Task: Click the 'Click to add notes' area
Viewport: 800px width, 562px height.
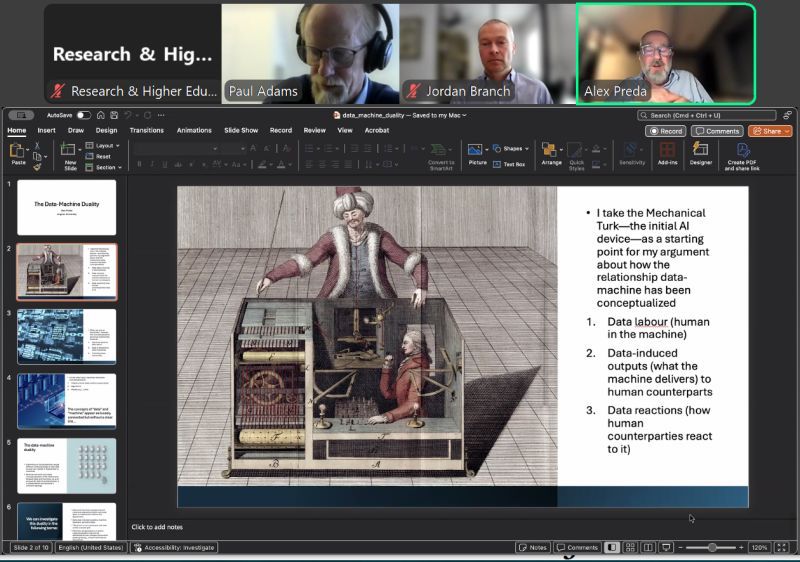Action: 157,527
